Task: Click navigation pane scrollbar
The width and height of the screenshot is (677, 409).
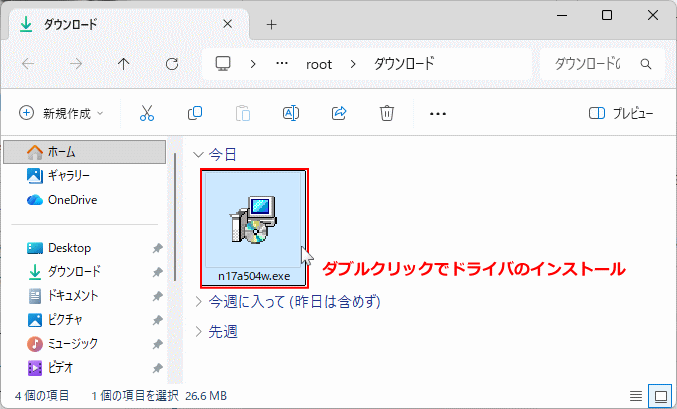Action: 175,217
